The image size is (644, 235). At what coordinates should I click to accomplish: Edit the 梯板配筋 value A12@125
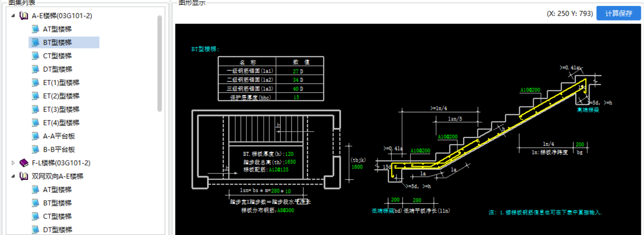coord(278,170)
